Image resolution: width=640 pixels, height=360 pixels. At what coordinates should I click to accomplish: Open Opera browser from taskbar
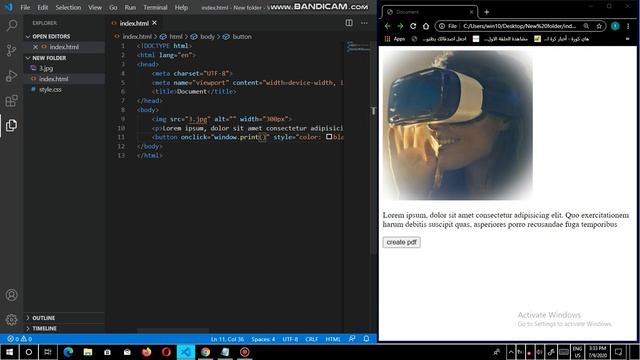tap(166, 352)
